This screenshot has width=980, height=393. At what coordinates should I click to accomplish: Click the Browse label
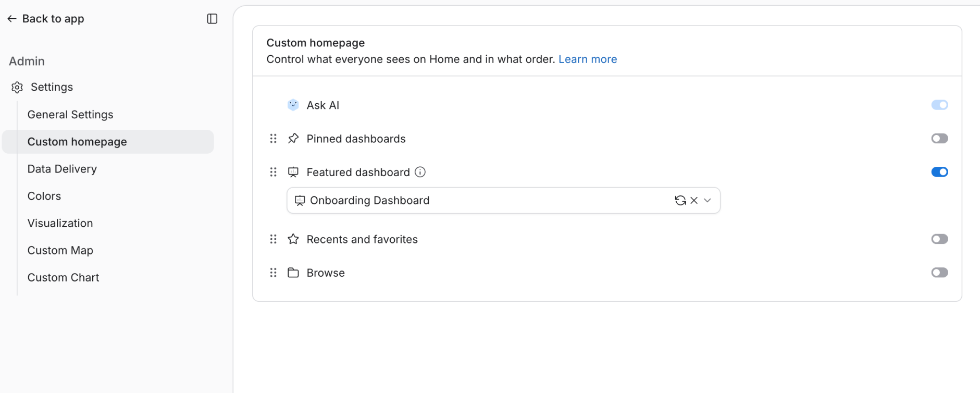click(326, 273)
